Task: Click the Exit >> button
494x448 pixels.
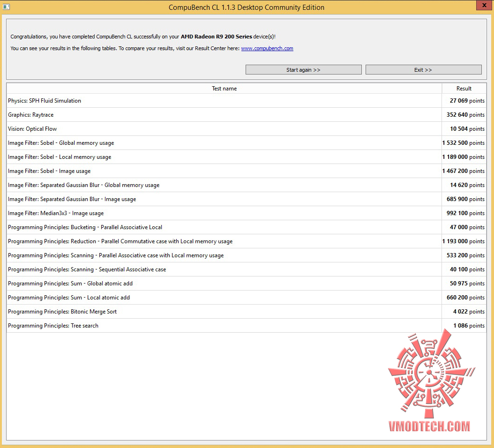Action: pos(423,70)
